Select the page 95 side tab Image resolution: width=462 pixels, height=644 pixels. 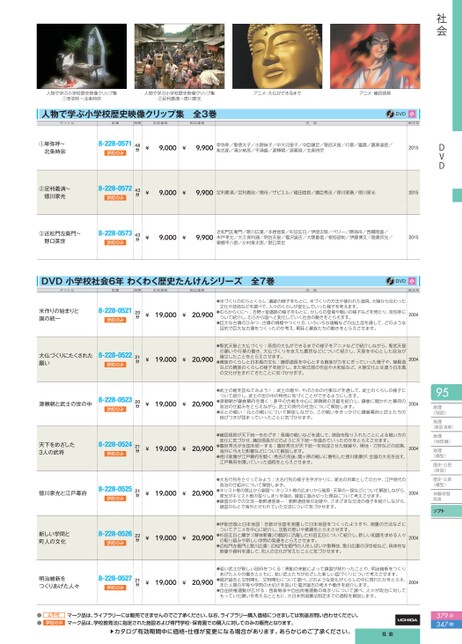(x=446, y=392)
